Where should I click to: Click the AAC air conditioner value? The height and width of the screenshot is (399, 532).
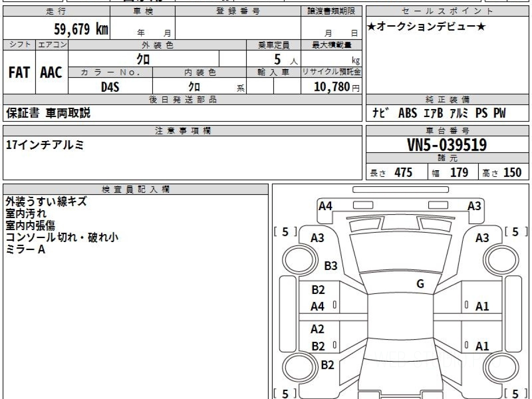point(51,73)
